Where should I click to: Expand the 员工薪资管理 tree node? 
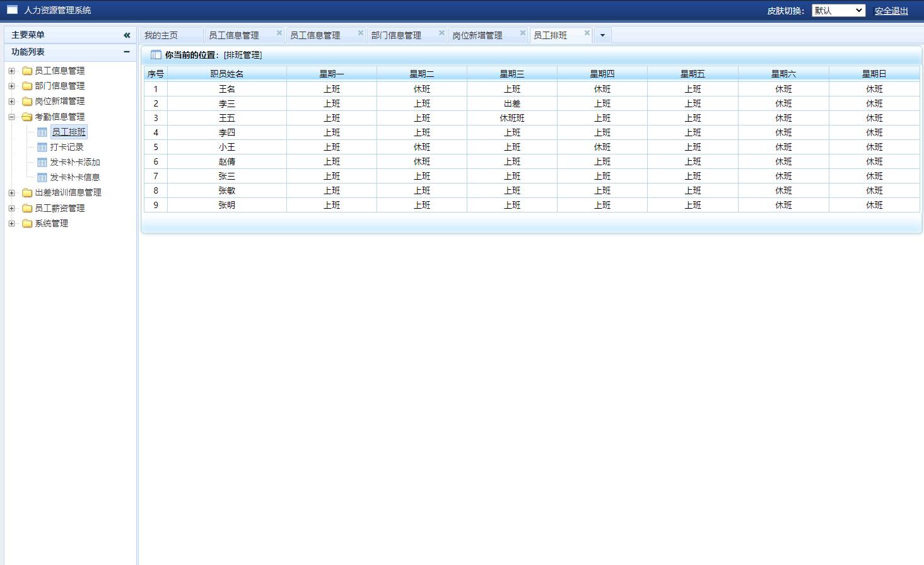tap(11, 208)
